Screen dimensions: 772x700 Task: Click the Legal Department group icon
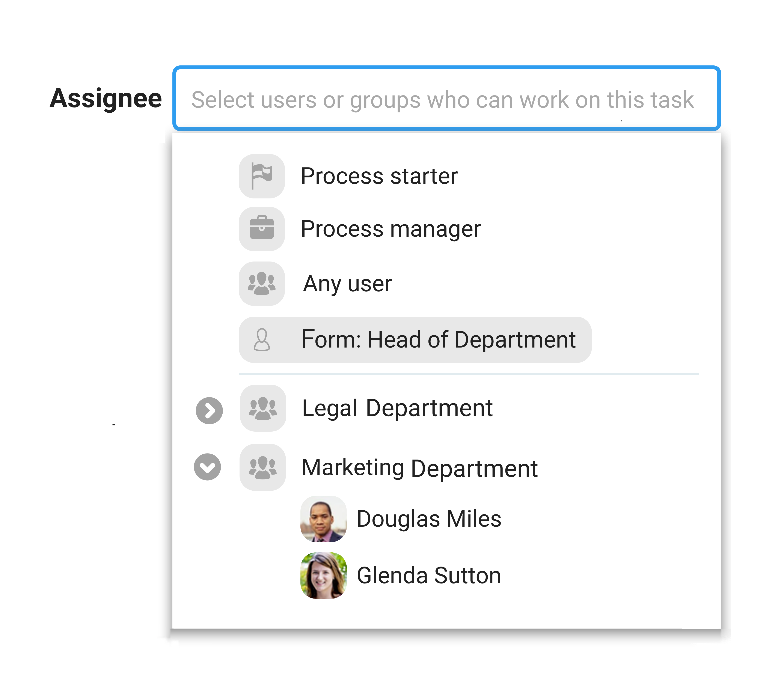tap(263, 408)
